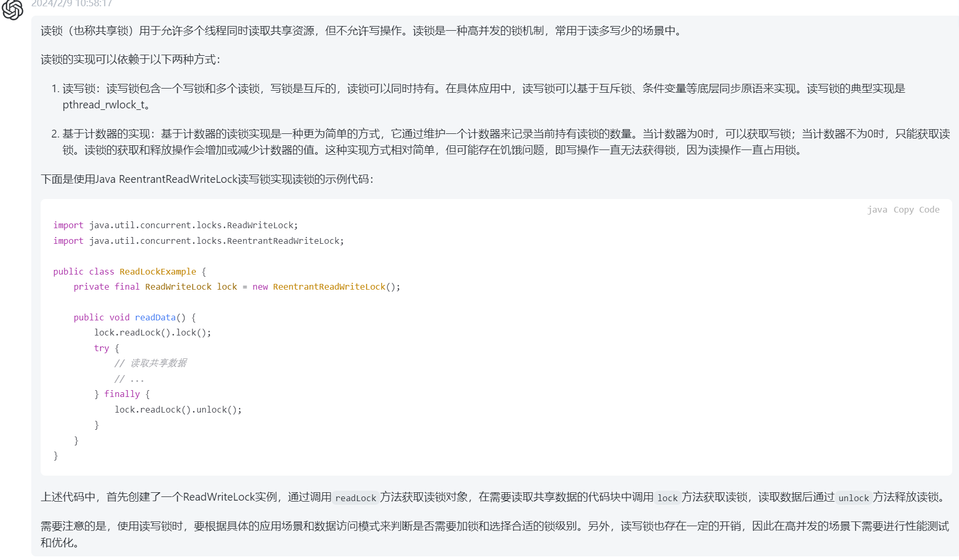959x560 pixels.
Task: Click the Copy Code button
Action: [916, 209]
